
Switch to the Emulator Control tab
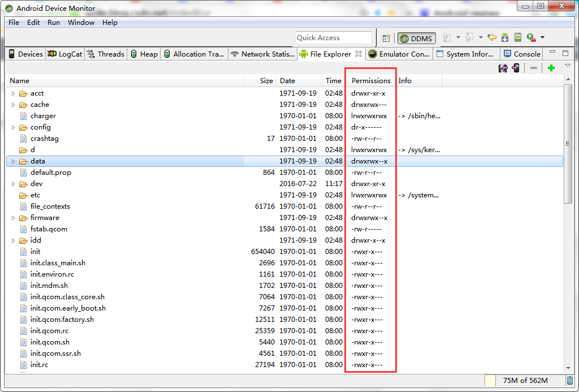click(400, 54)
